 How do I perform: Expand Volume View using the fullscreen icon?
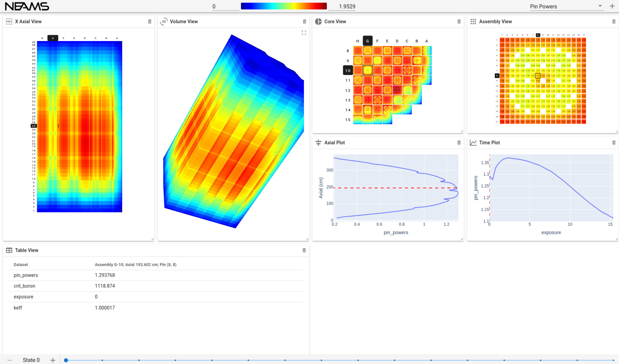point(304,32)
